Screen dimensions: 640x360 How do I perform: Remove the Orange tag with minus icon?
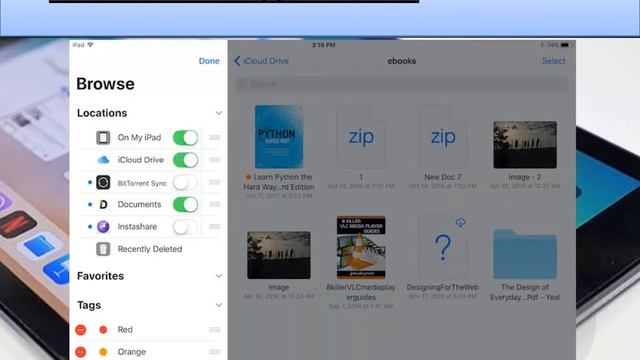(x=81, y=351)
